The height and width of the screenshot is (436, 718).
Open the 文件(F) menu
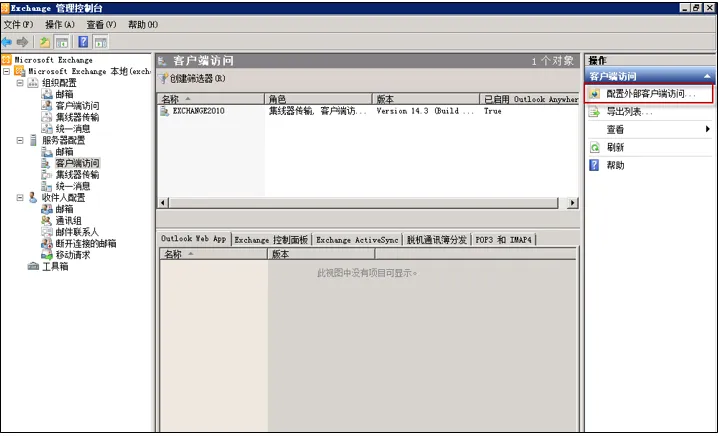coord(18,25)
